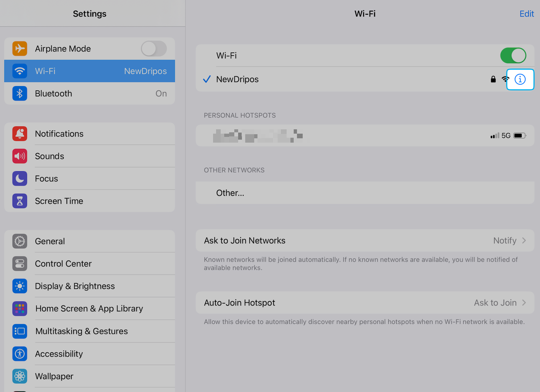This screenshot has width=540, height=392.
Task: Tap the personal hotspot 5G row
Action: [x=365, y=136]
